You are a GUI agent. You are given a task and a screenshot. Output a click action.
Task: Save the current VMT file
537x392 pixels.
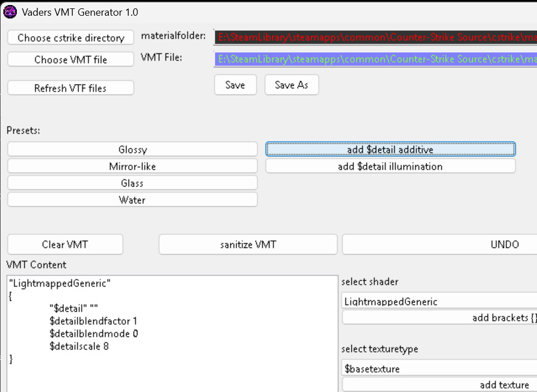pos(235,85)
